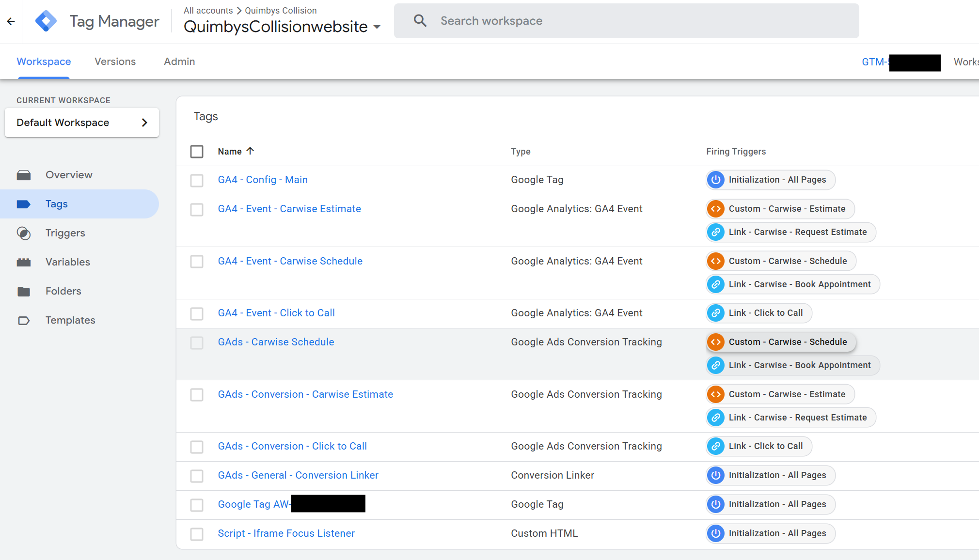Click the search magnifier icon
979x560 pixels.
pos(420,21)
